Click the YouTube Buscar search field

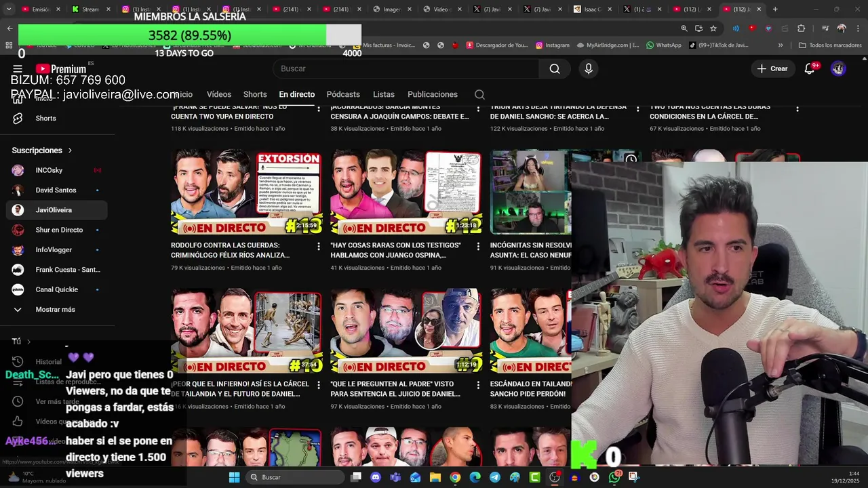(x=407, y=68)
